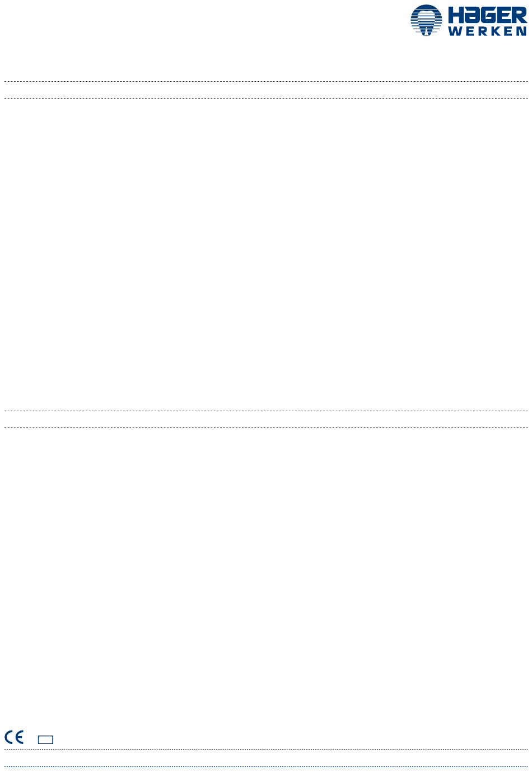Click the small empty rectangle beside CE
Viewport: 532px width, 772px height.
(x=46, y=740)
